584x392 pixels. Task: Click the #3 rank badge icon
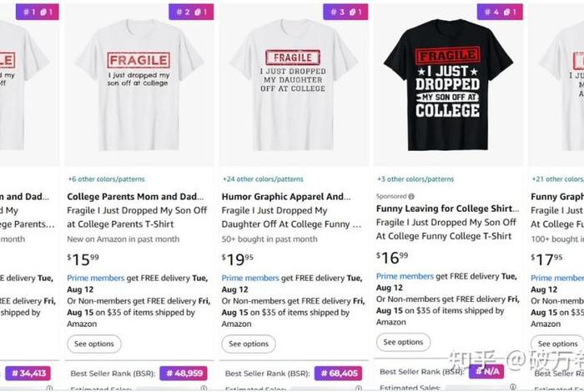(345, 12)
